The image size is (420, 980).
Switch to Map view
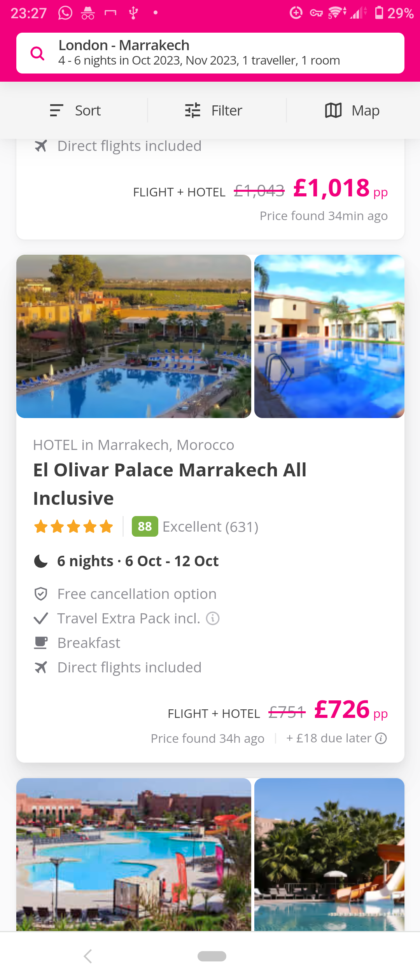[352, 110]
